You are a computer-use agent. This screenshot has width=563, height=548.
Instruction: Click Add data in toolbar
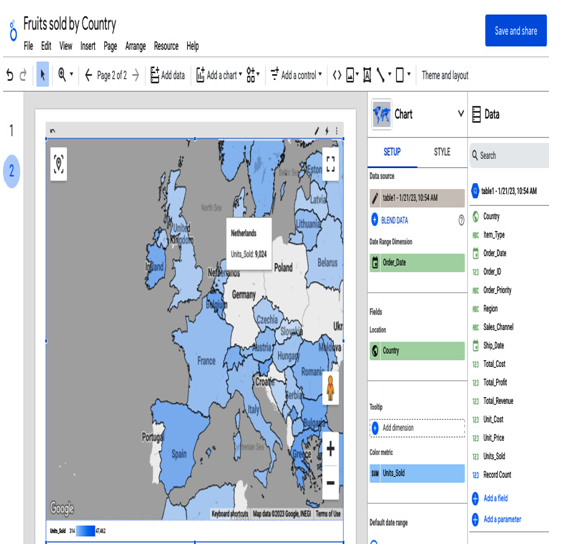168,75
